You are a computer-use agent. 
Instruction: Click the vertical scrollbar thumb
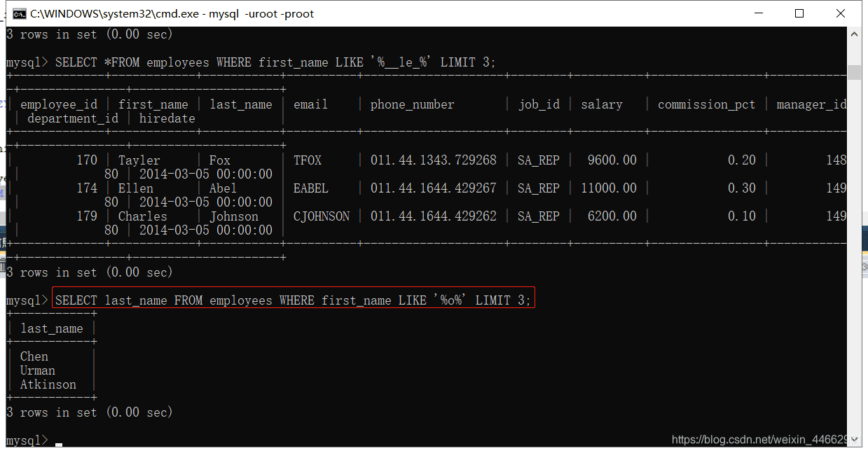[854, 73]
